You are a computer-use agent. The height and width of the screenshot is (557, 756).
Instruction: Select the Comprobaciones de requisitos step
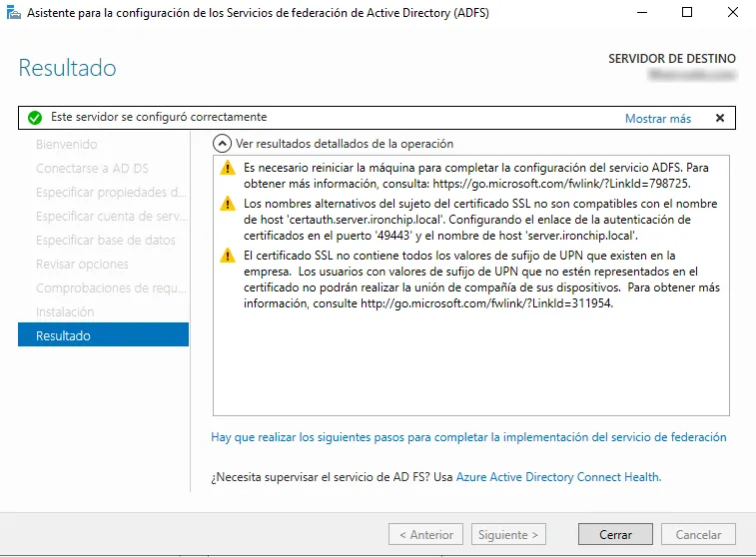pos(111,287)
